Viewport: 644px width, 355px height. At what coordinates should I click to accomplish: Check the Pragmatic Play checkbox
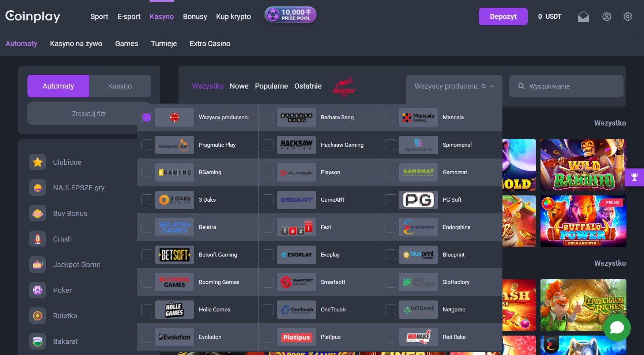click(x=147, y=145)
